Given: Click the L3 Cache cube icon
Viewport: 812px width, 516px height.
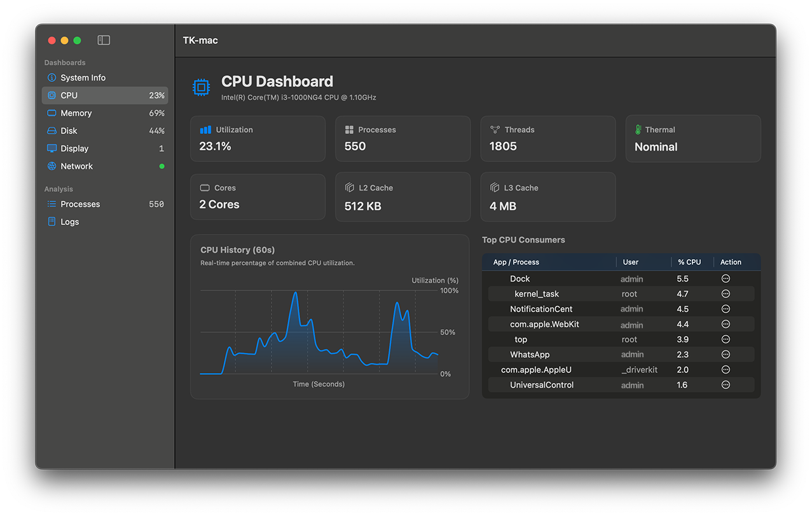Looking at the screenshot, I should pyautogui.click(x=495, y=187).
